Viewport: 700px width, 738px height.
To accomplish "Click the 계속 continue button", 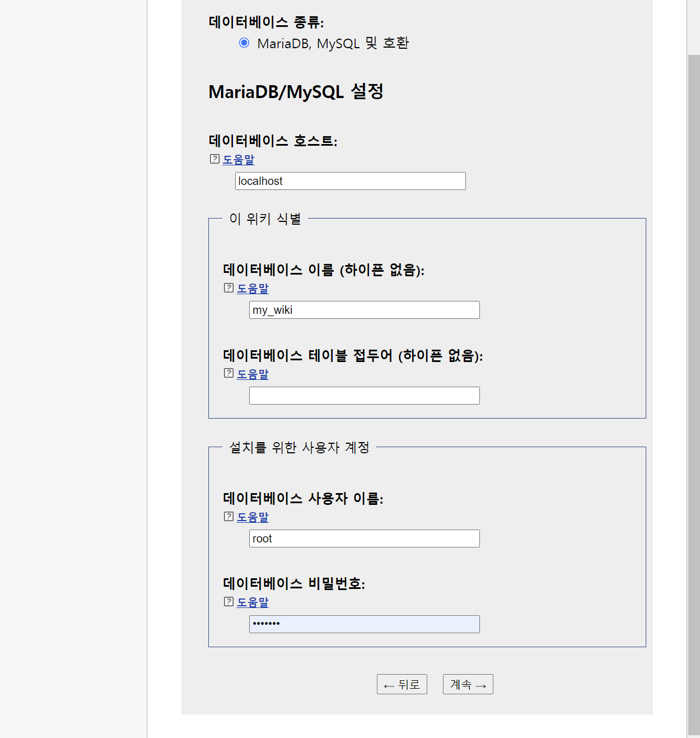I will coord(468,684).
